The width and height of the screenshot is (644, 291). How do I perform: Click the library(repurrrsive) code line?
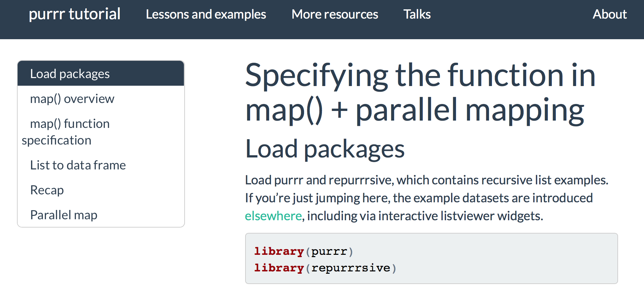[x=325, y=268]
